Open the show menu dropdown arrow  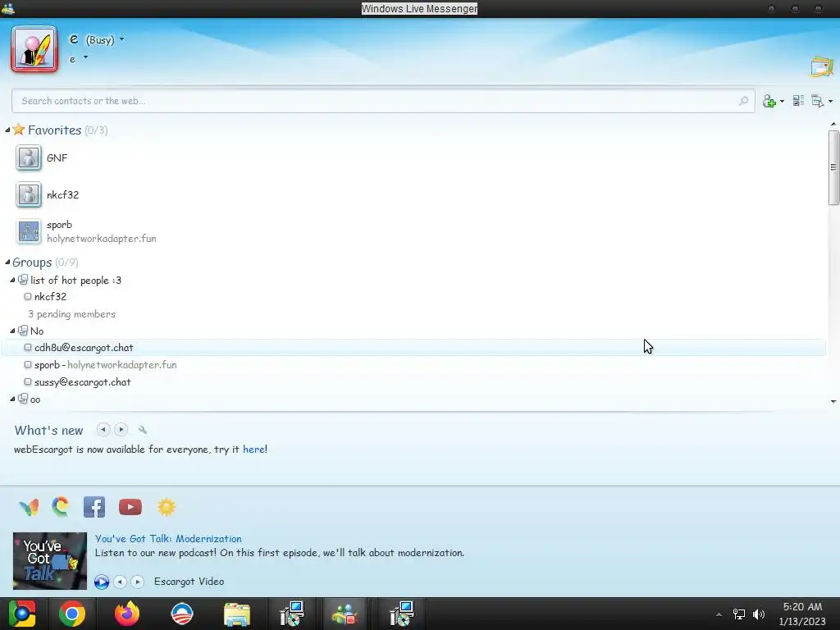click(x=830, y=101)
